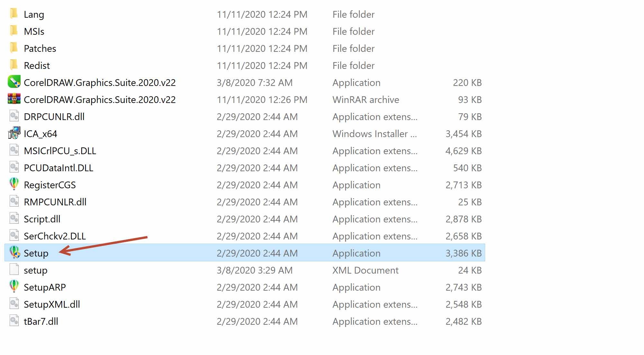Click the 2,482 KB size value
The image size is (644, 355).
[x=463, y=321]
